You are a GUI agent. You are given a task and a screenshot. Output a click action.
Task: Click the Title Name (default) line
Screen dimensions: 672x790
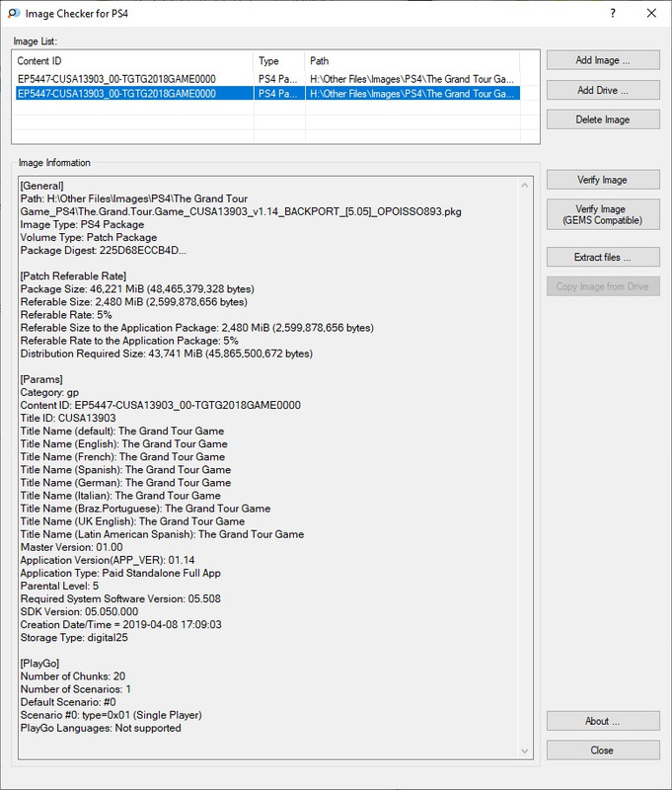[122, 432]
